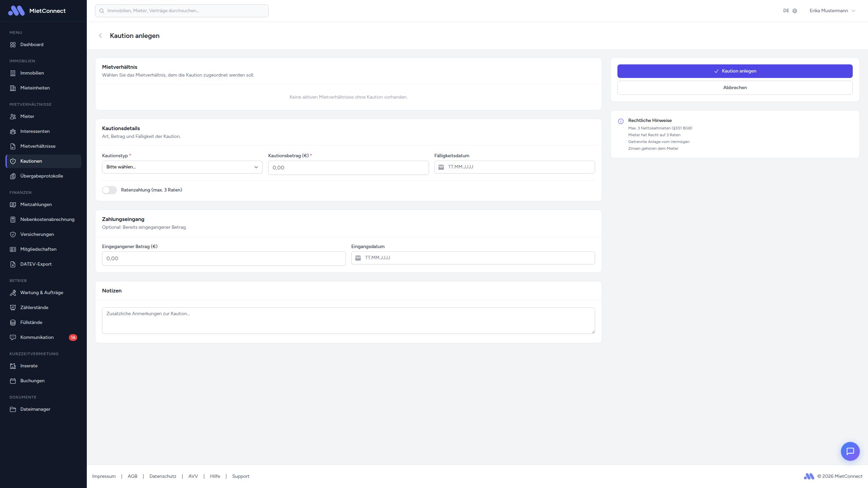Viewport: 868px width, 488px height.
Task: Click the MietConnect logo in sidebar
Action: coord(16,11)
